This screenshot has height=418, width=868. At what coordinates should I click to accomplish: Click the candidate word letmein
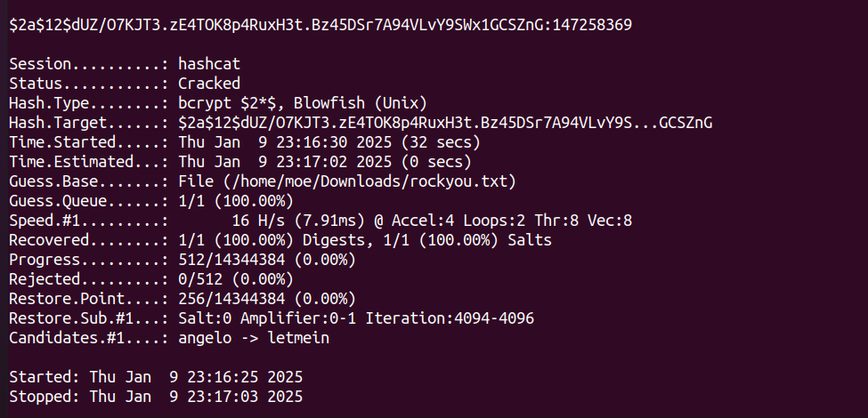(x=298, y=338)
